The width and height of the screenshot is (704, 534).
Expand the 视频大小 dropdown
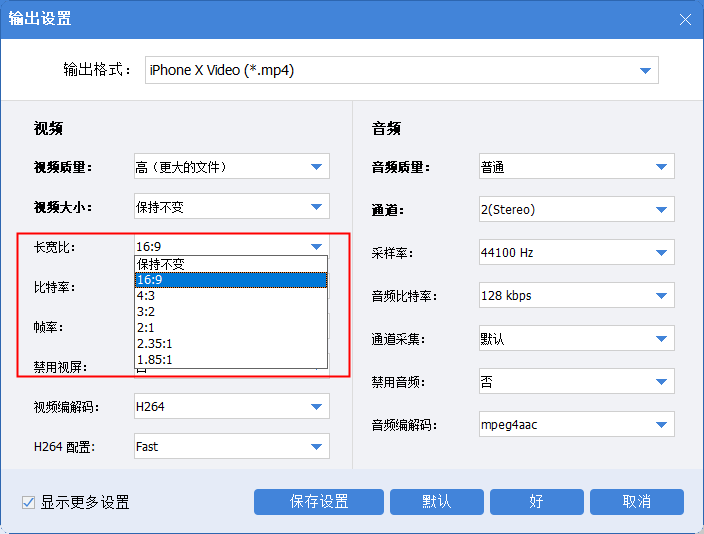coord(231,208)
